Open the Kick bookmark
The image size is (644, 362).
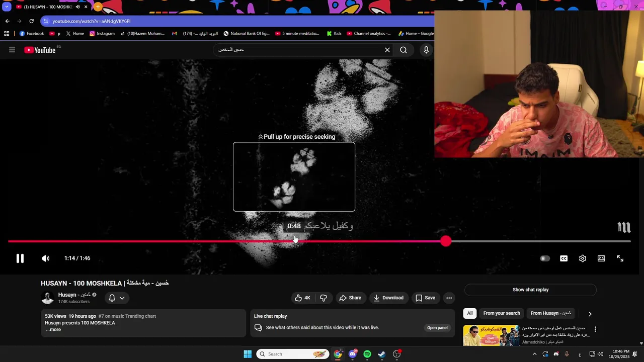click(x=334, y=34)
